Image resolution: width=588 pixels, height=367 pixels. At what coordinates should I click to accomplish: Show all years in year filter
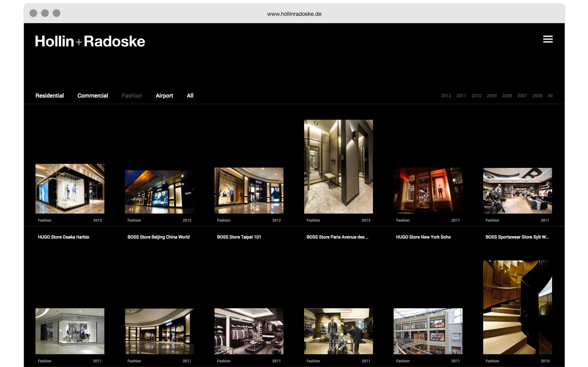550,96
